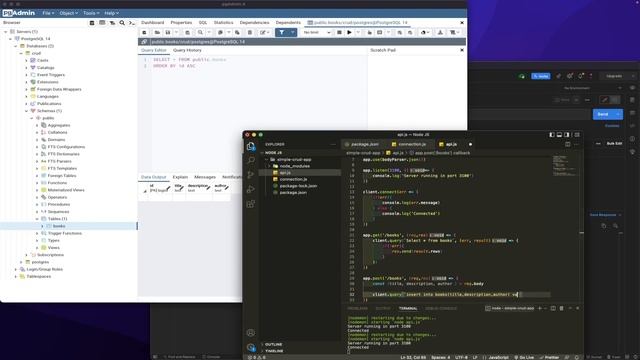The width and height of the screenshot is (640, 360).
Task: Switch to the Messages tab in pgAdmin
Action: point(205,177)
